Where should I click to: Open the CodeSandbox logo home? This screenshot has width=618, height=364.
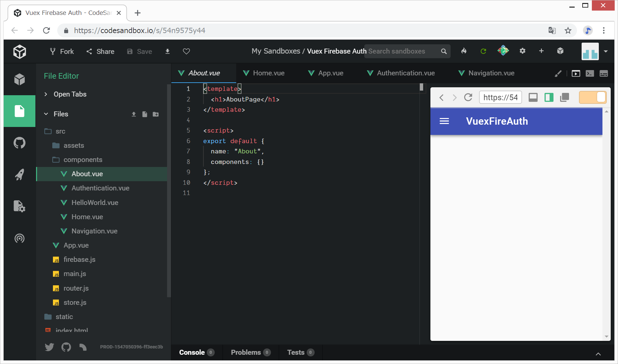point(20,52)
